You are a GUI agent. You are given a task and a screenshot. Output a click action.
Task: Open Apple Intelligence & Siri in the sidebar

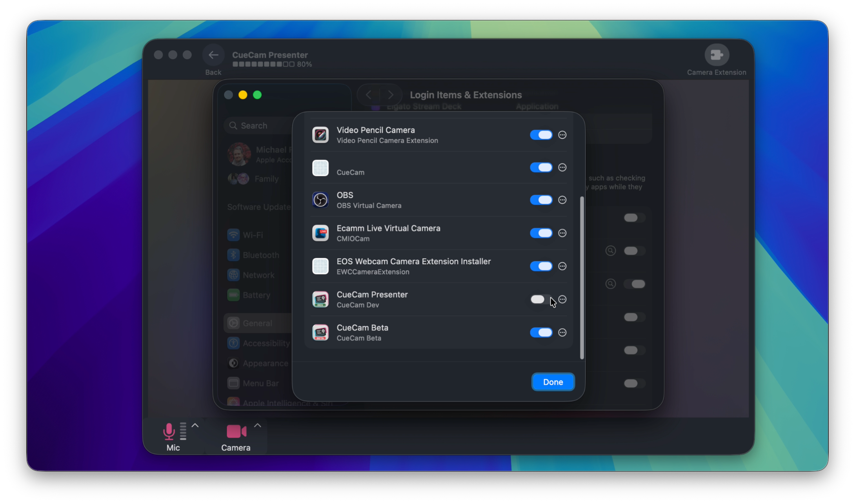click(x=280, y=403)
